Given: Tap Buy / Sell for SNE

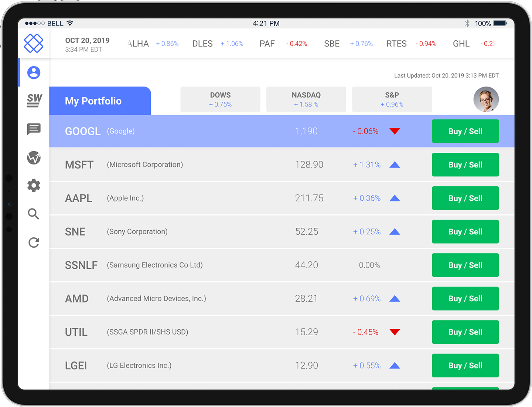Looking at the screenshot, I should [x=465, y=232].
